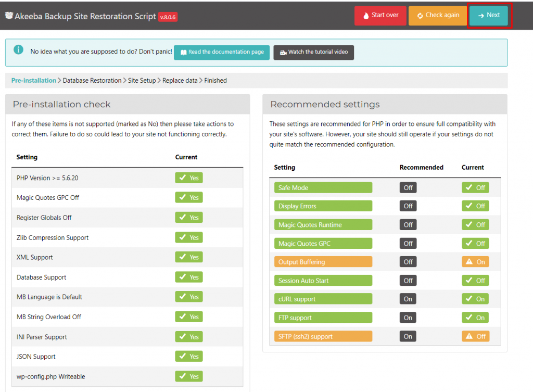Viewport: 533px width, 392px height.
Task: Click the checkmark icon for cURL support current
Action: pos(469,299)
